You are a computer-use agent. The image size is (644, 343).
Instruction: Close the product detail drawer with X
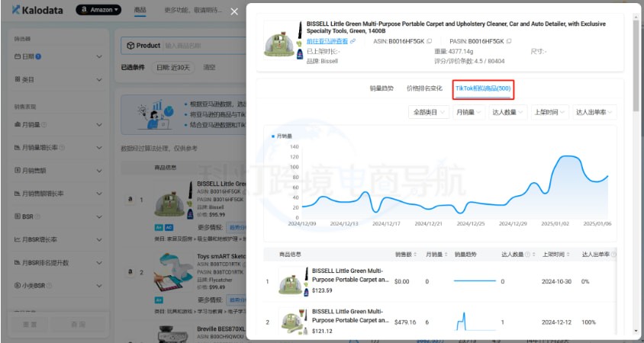[234, 12]
